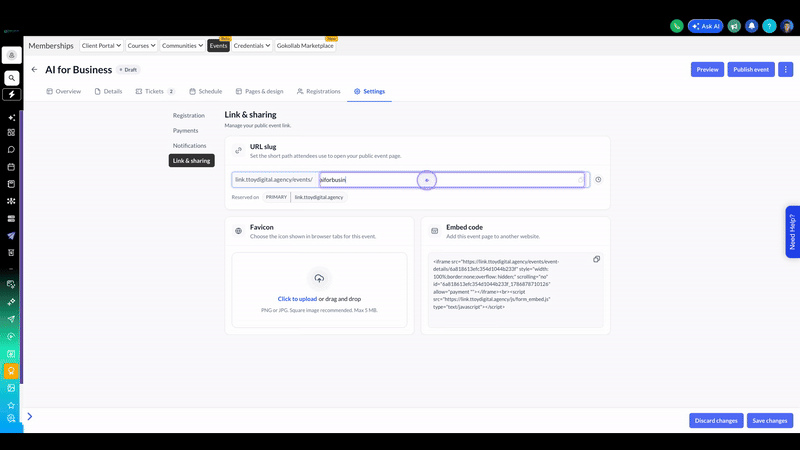Click inside the URL slug input field
The image size is (800, 450).
[x=452, y=180]
